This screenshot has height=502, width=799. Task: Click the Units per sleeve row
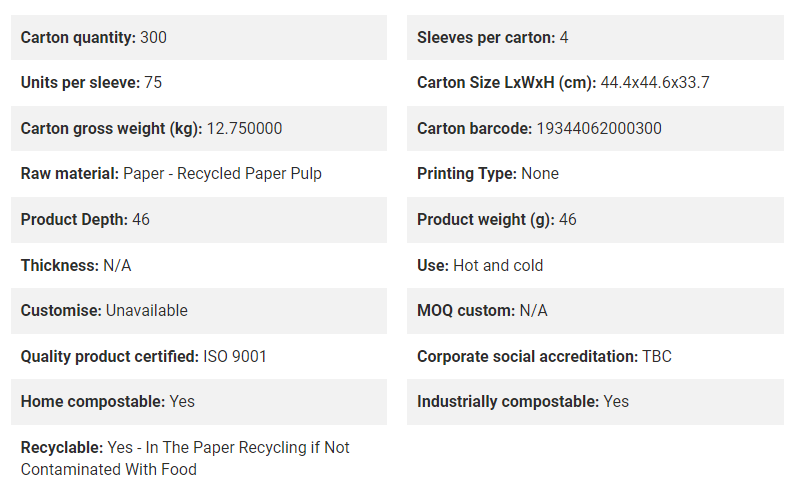199,83
